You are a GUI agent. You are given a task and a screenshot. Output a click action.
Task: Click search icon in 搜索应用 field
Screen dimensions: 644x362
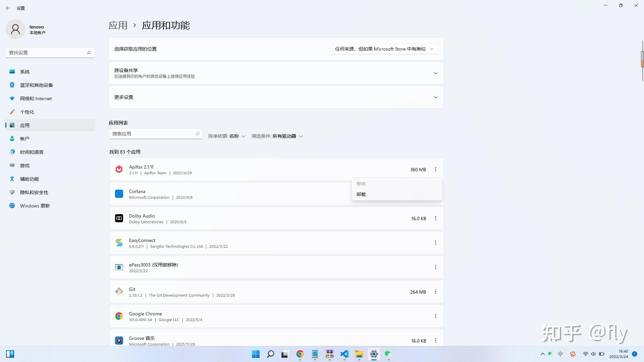click(198, 134)
